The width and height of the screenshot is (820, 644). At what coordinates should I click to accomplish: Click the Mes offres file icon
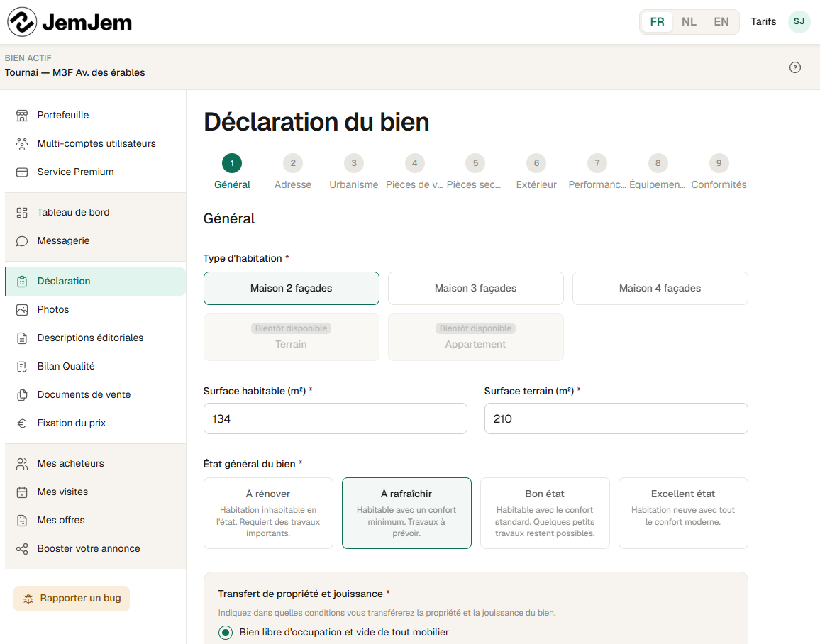(x=22, y=521)
